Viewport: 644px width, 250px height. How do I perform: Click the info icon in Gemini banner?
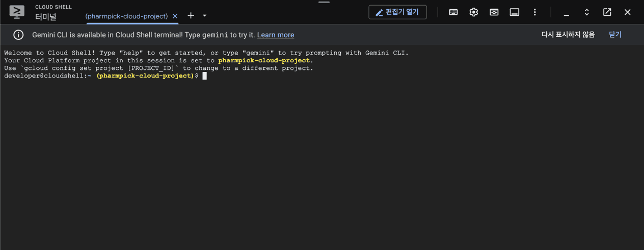tap(18, 35)
